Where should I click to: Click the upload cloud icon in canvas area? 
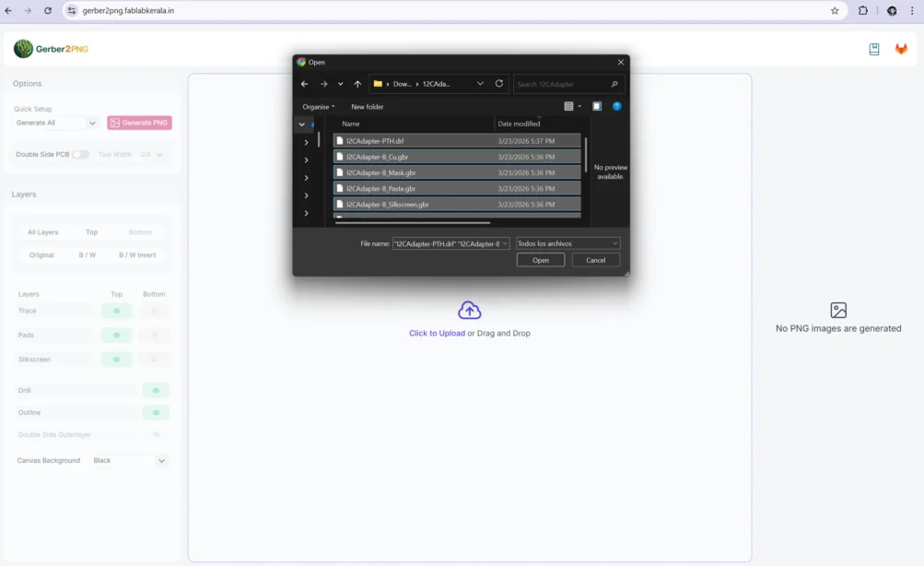coord(469,310)
